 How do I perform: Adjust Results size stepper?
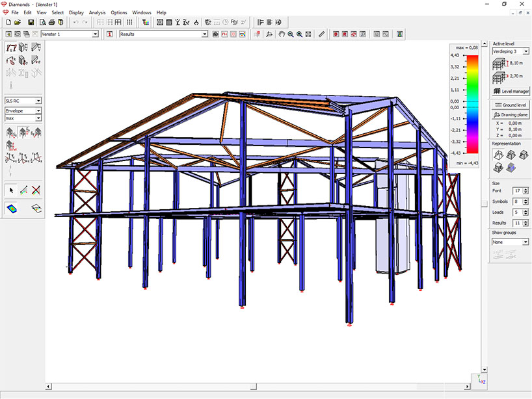tap(525, 223)
